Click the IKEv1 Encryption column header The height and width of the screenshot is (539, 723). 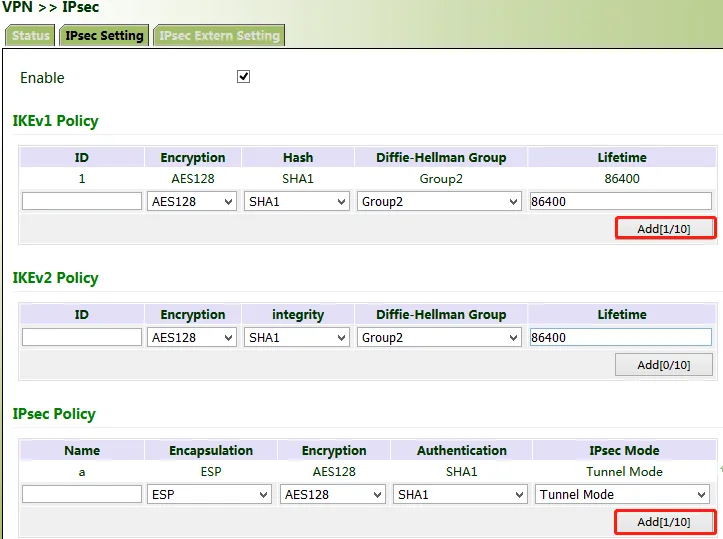coord(193,158)
